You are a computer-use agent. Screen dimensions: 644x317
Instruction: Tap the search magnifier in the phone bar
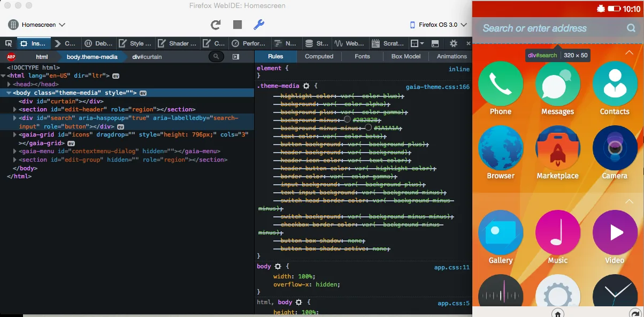click(631, 28)
